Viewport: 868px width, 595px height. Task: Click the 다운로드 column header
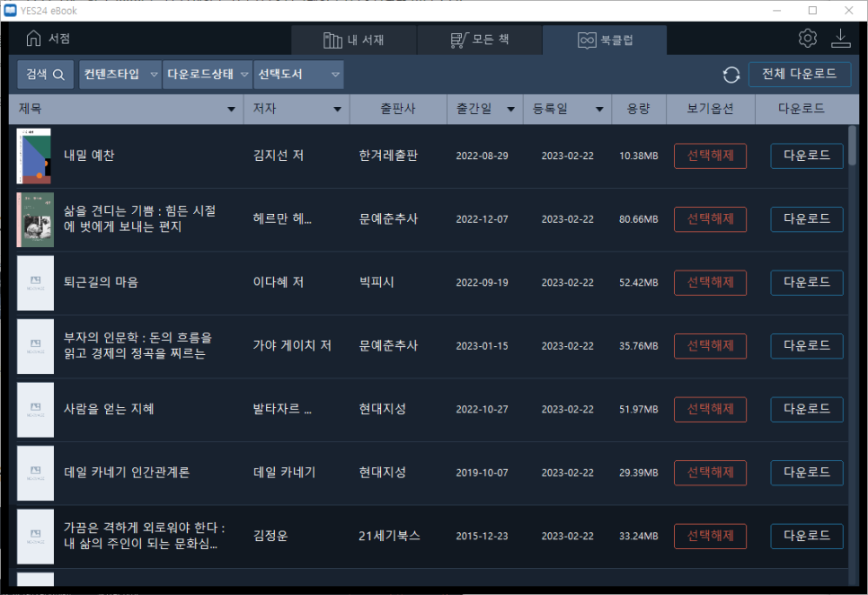[802, 109]
